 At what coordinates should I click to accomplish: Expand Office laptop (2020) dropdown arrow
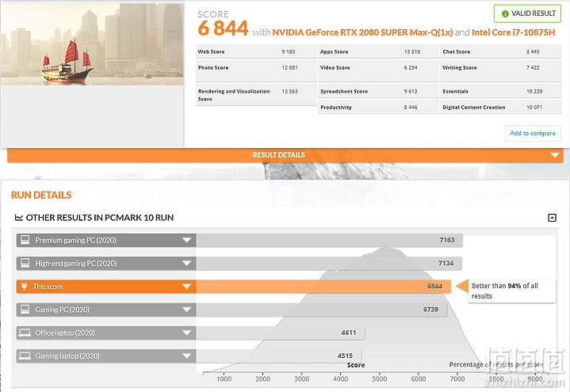[187, 333]
